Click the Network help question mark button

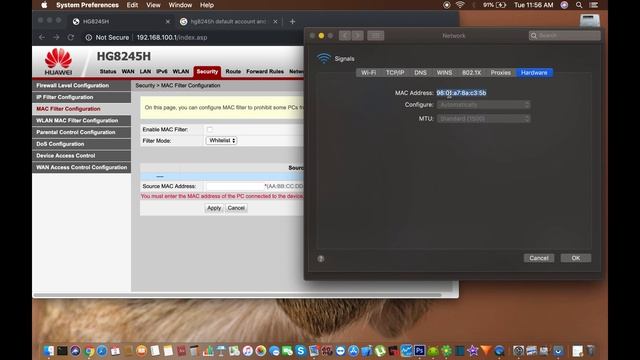(x=321, y=258)
